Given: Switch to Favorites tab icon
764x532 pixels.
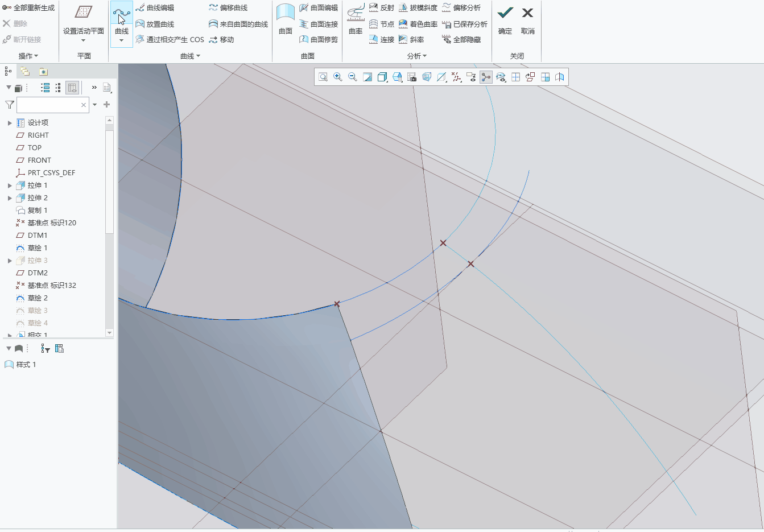Looking at the screenshot, I should coord(43,71).
